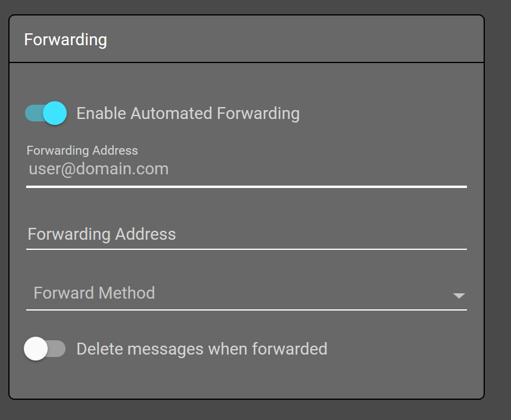Click the small Forwarding Address floating label

[82, 151]
